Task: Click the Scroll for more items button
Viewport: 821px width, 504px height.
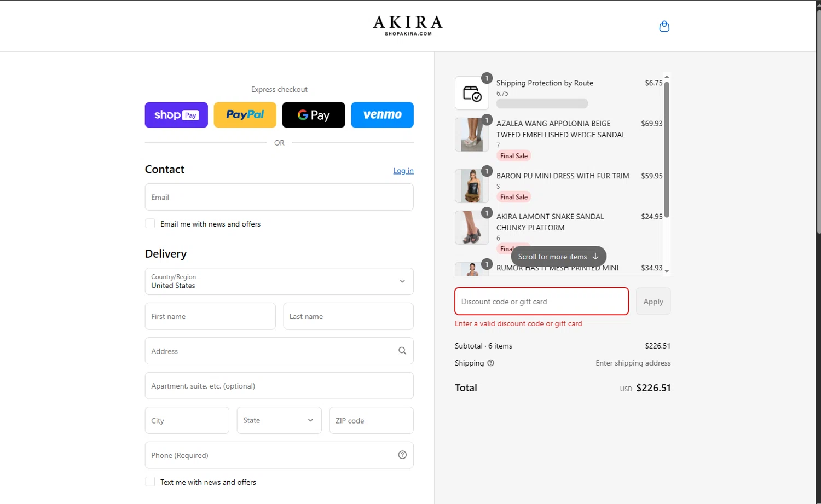Action: 558,256
